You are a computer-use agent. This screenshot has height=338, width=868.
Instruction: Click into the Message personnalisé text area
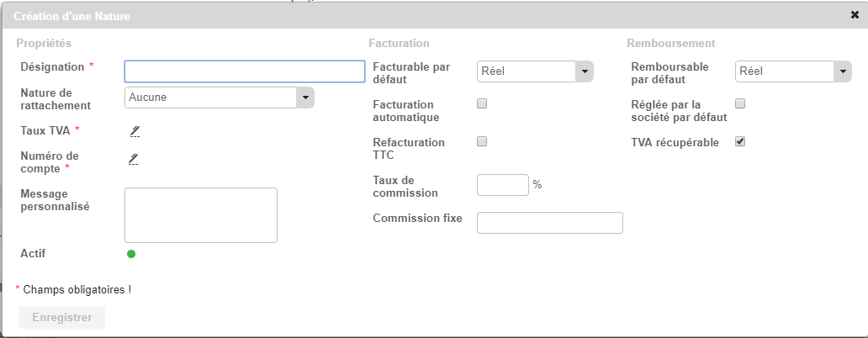(x=200, y=214)
